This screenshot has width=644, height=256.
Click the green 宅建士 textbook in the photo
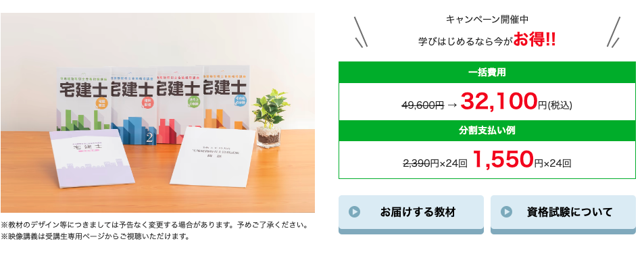click(82, 100)
